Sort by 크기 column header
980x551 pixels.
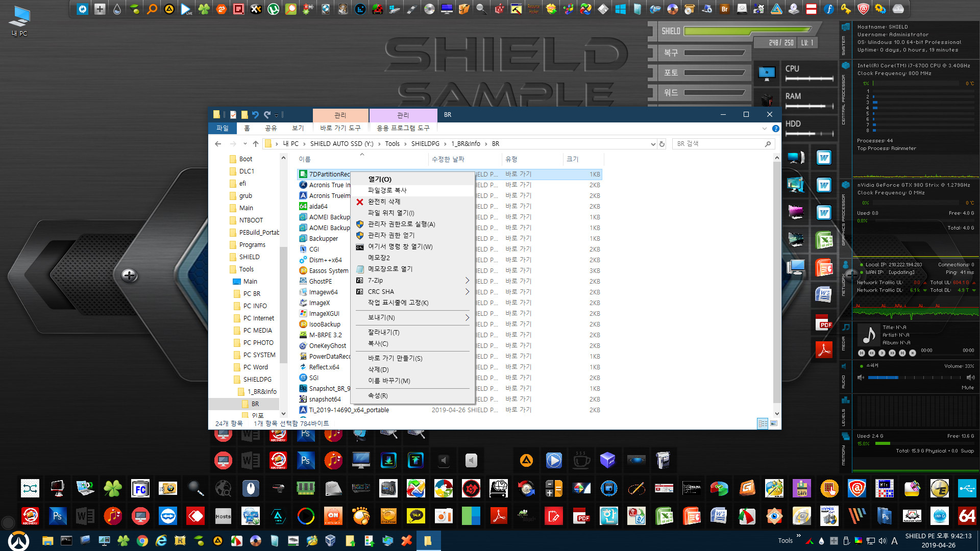[583, 159]
